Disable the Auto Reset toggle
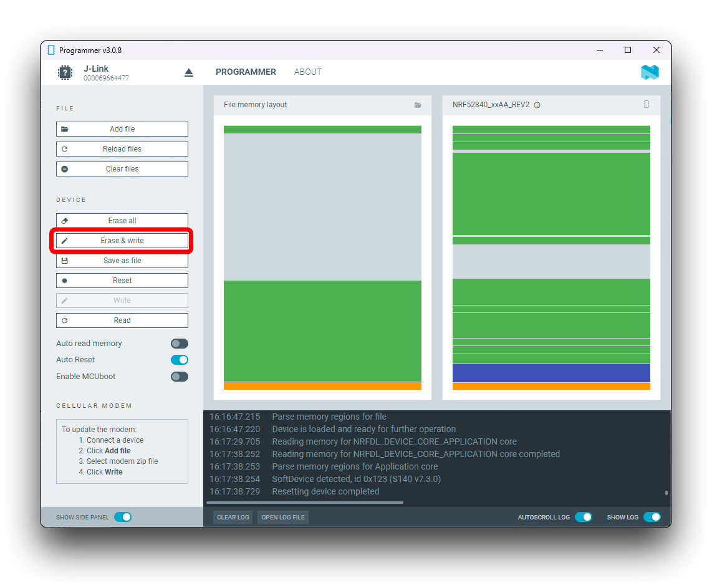 tap(180, 360)
